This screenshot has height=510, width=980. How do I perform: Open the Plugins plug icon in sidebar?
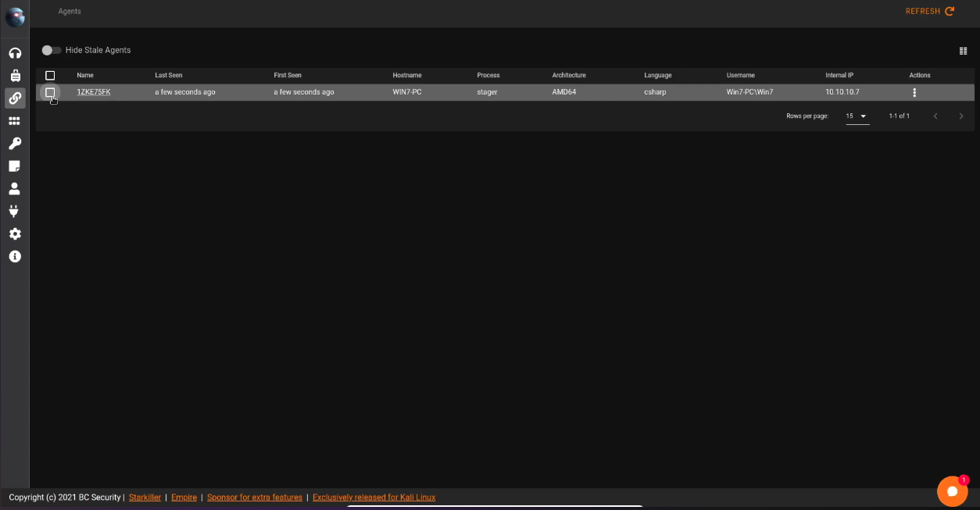[15, 212]
